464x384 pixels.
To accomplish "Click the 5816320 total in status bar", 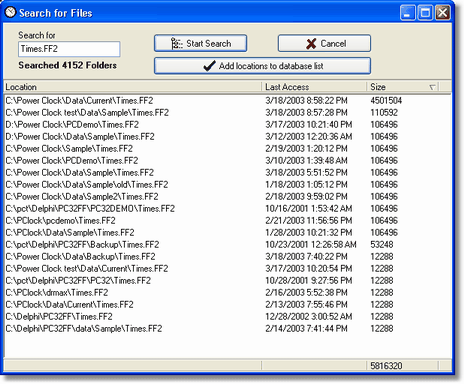I will (386, 366).
